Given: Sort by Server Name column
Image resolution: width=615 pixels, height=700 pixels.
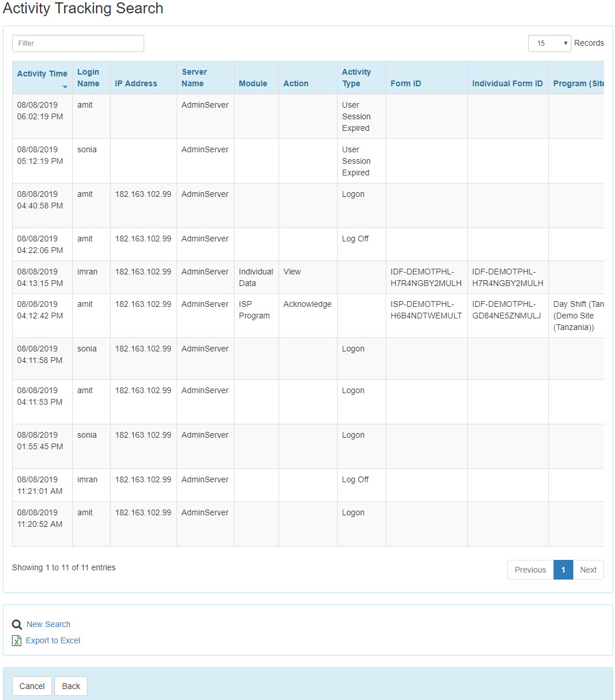Looking at the screenshot, I should (x=206, y=78).
